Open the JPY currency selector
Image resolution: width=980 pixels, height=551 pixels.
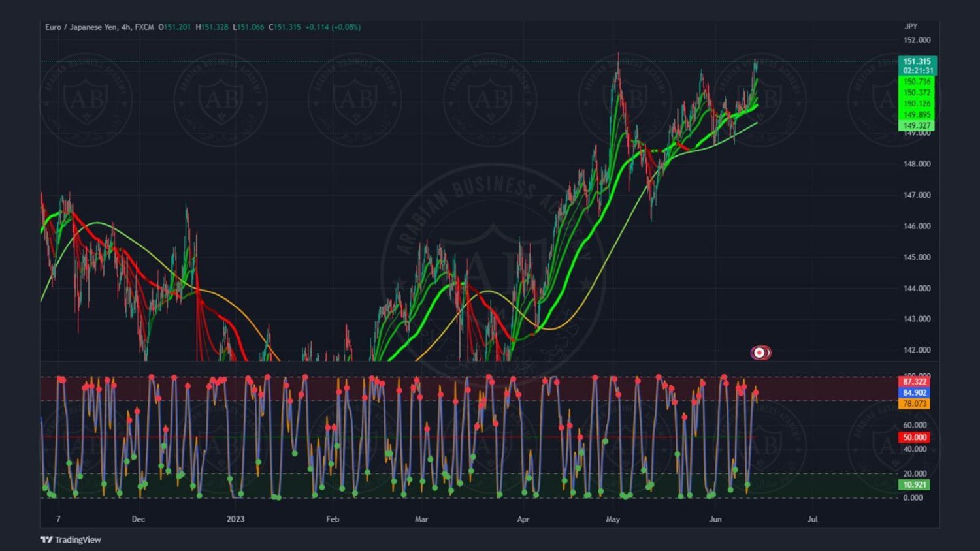coord(911,27)
